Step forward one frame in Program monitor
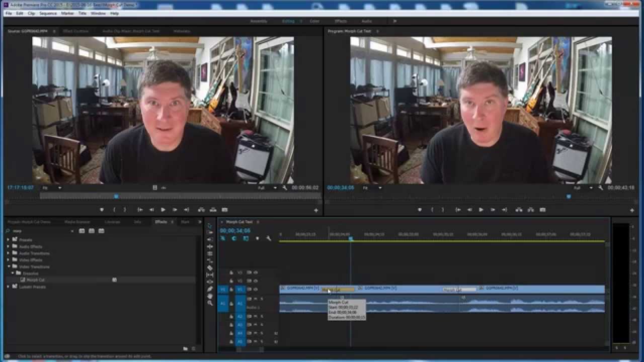This screenshot has width=644, height=362. 493,210
